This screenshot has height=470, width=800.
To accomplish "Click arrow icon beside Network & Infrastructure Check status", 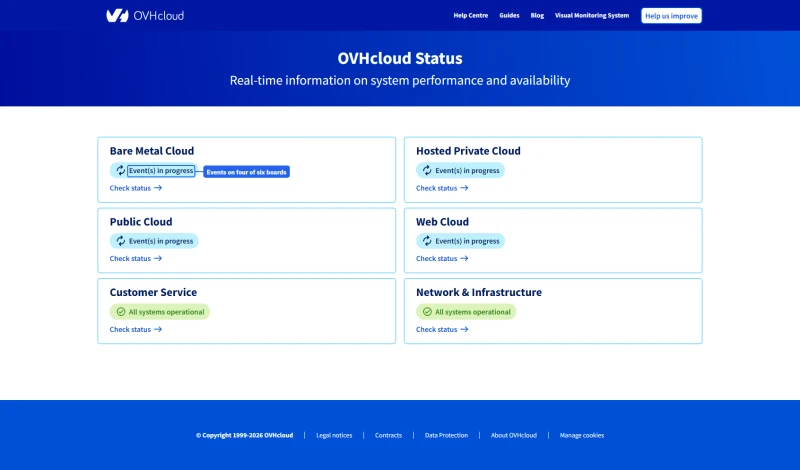I will pyautogui.click(x=464, y=330).
